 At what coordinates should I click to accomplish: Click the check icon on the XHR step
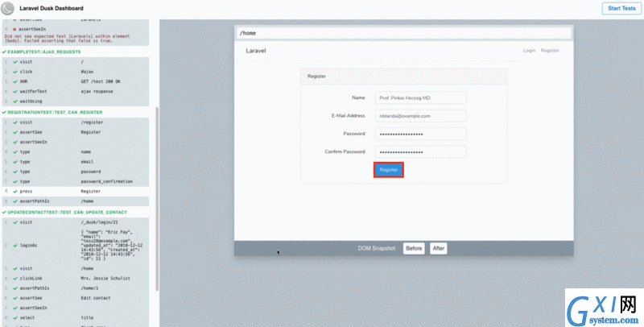click(x=15, y=82)
